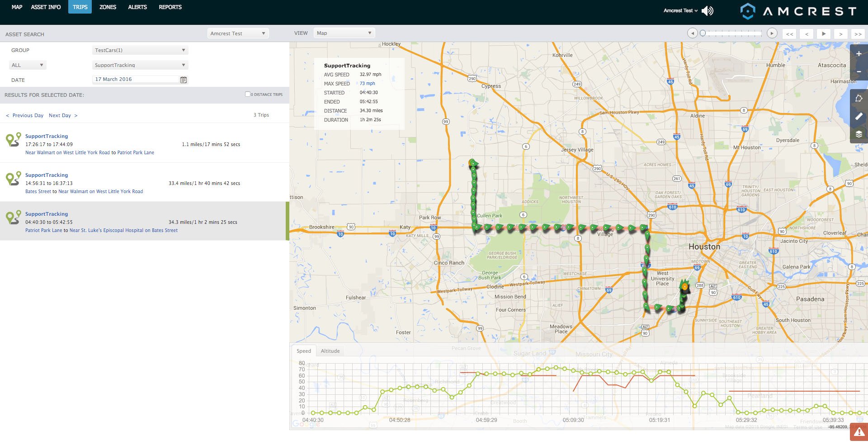
Task: Go to the MAP menu
Action: pyautogui.click(x=17, y=7)
